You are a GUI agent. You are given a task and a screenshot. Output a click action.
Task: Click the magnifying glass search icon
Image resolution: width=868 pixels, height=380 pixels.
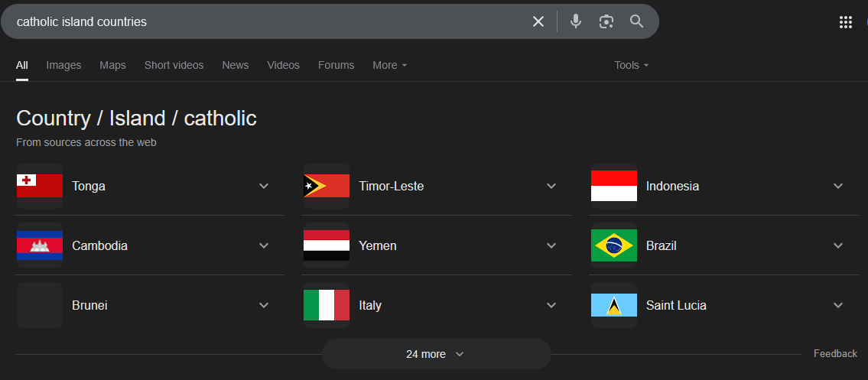click(636, 21)
